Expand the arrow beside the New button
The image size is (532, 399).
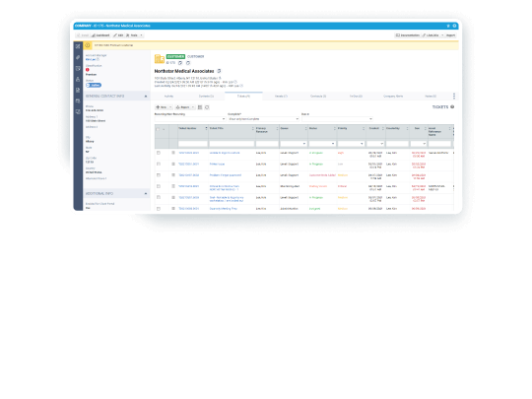170,107
